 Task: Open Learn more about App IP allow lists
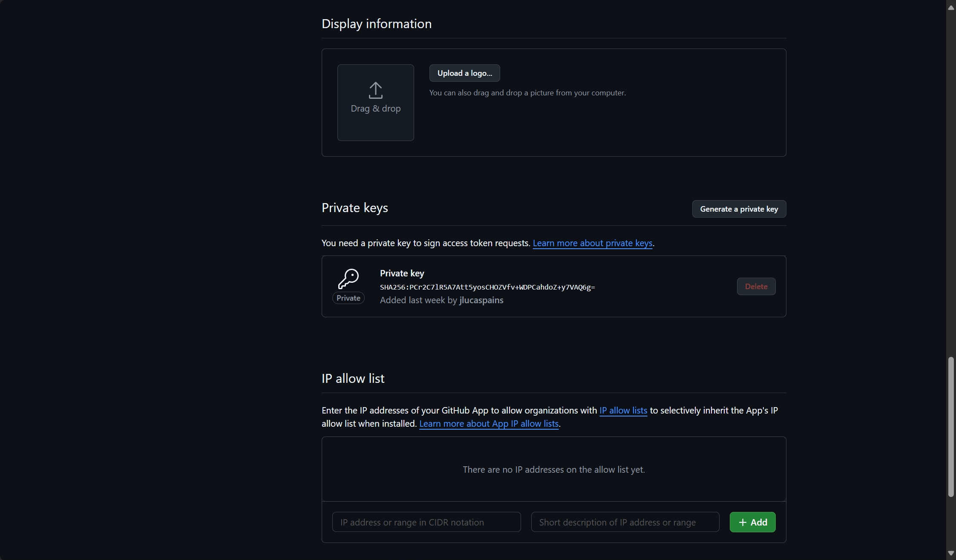click(x=489, y=424)
